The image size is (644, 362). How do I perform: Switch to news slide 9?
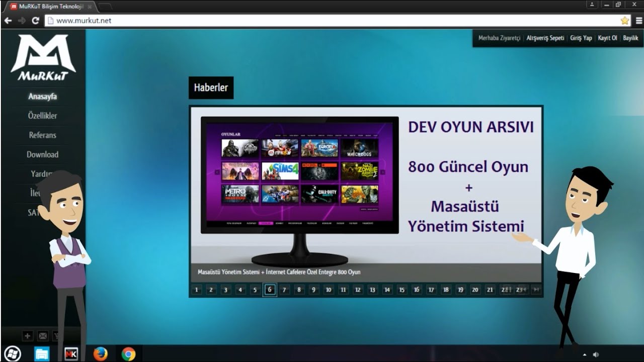313,290
